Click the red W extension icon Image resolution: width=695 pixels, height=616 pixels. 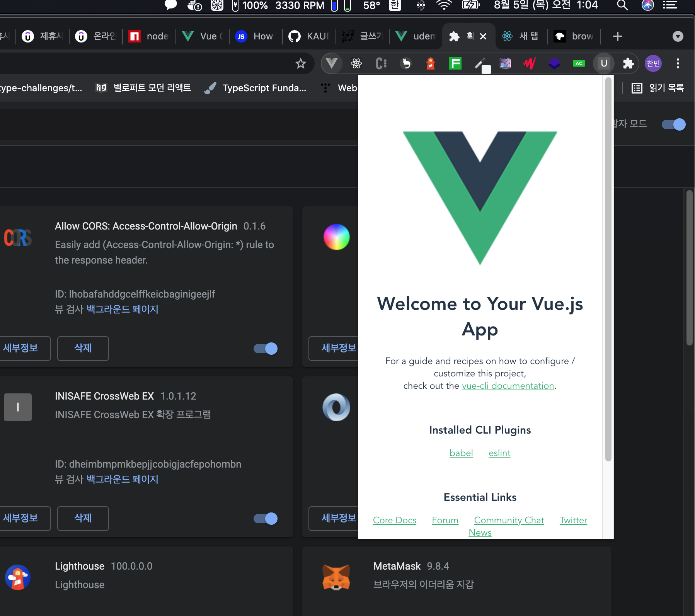[x=530, y=63]
